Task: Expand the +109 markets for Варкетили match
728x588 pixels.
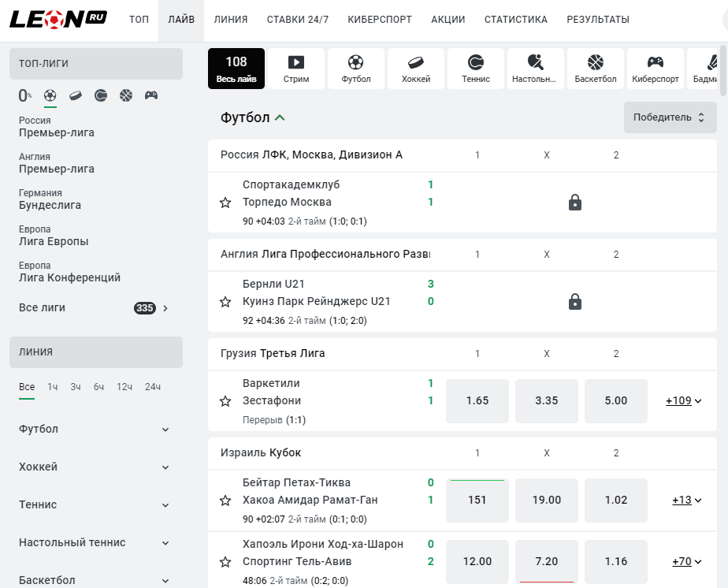Action: pos(683,401)
